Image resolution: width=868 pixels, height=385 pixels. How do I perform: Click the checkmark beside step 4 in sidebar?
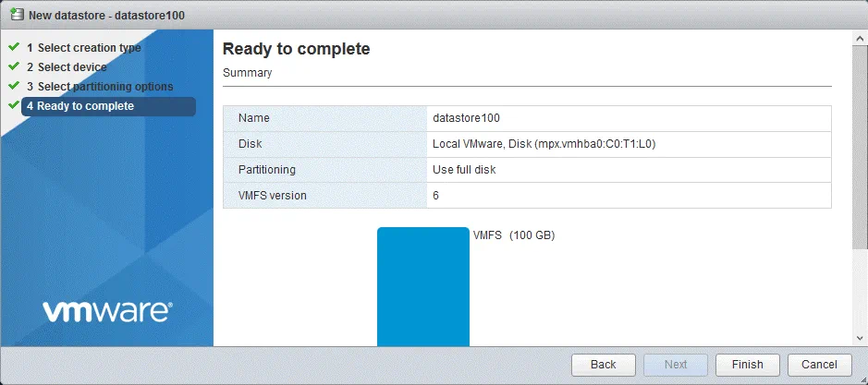coord(13,105)
